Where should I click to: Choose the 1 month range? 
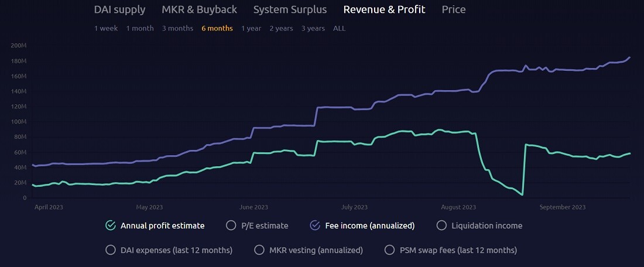(x=140, y=28)
